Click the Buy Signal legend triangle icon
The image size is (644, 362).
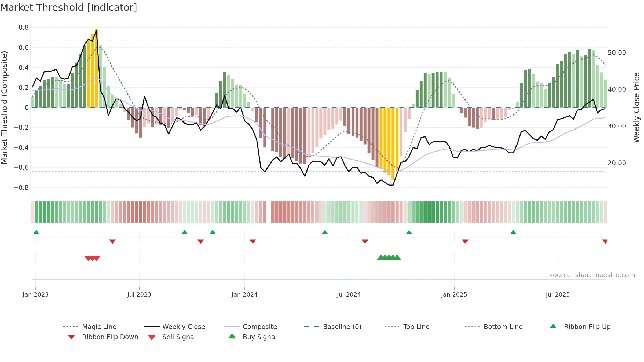(x=232, y=336)
